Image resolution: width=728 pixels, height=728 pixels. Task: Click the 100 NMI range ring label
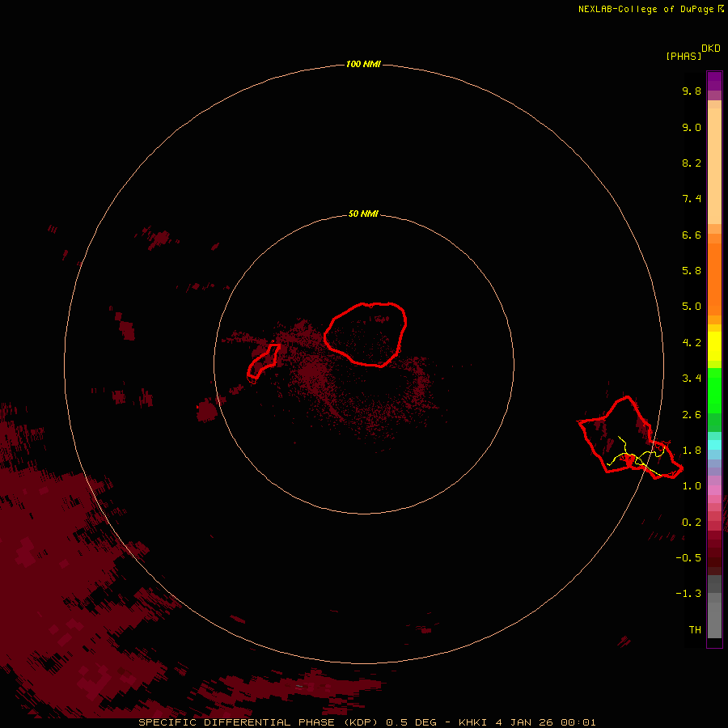[x=363, y=64]
